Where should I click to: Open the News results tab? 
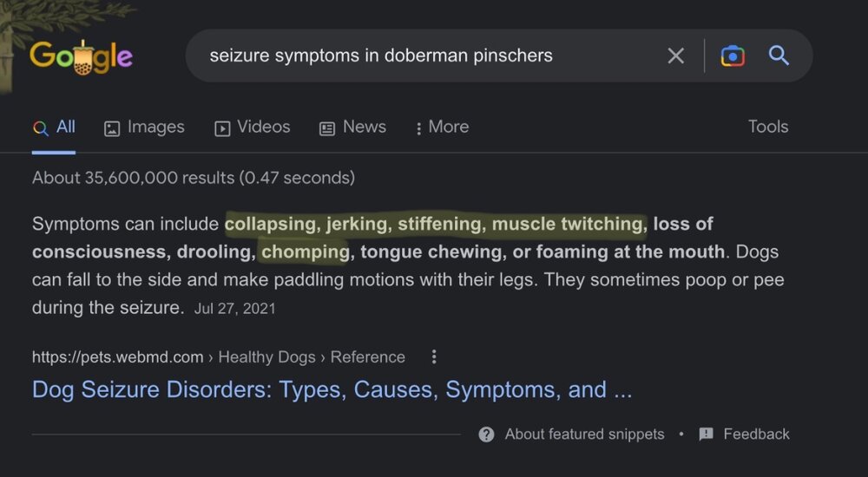tap(364, 127)
